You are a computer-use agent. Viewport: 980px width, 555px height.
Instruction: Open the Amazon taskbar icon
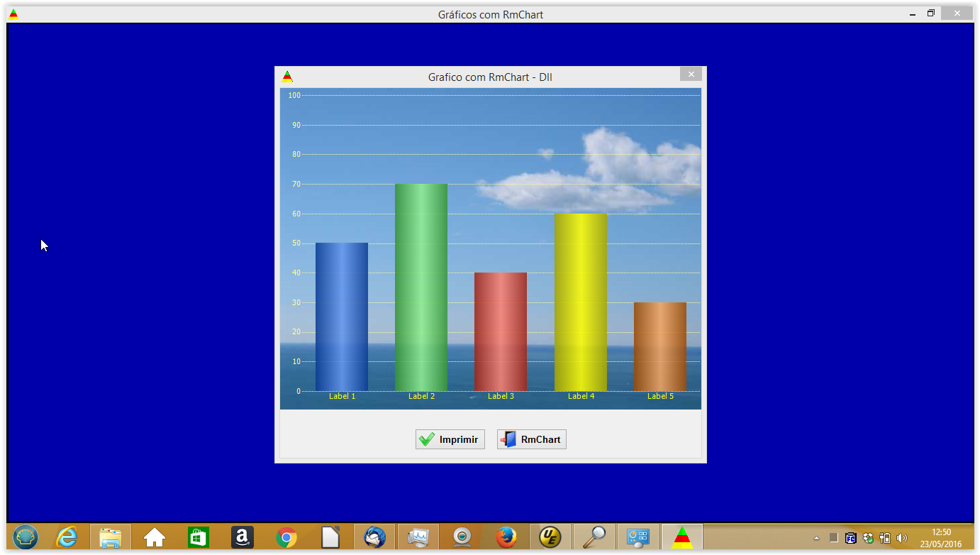243,537
